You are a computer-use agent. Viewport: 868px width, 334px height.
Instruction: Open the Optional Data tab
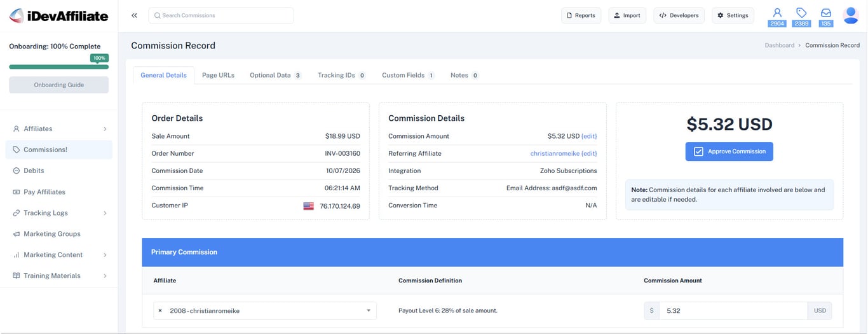point(275,75)
